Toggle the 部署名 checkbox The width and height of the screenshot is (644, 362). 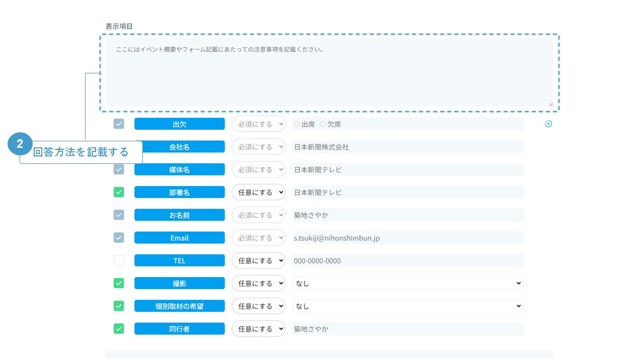tap(119, 192)
